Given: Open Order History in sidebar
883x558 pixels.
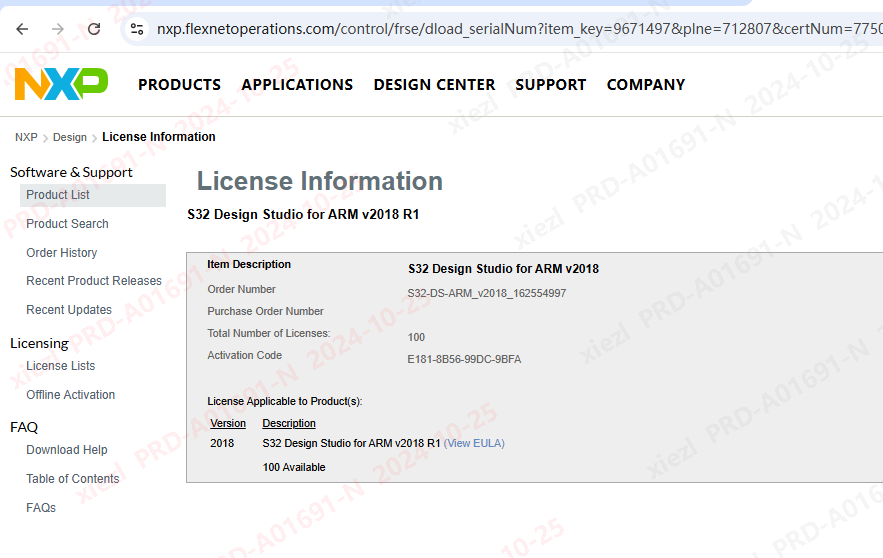Looking at the screenshot, I should pyautogui.click(x=62, y=253).
